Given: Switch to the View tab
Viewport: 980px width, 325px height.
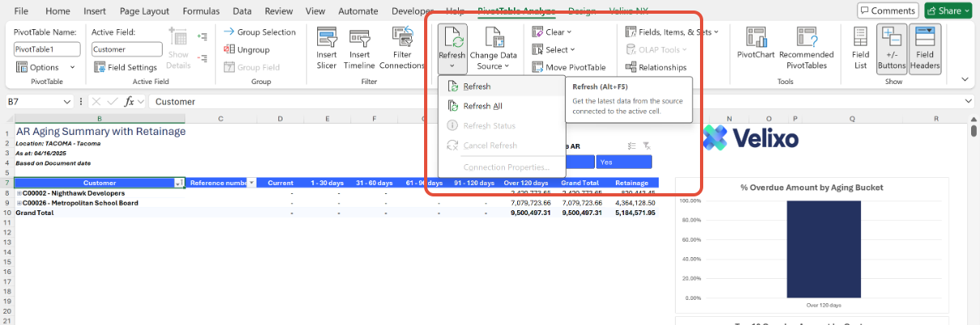Looking at the screenshot, I should 316,11.
